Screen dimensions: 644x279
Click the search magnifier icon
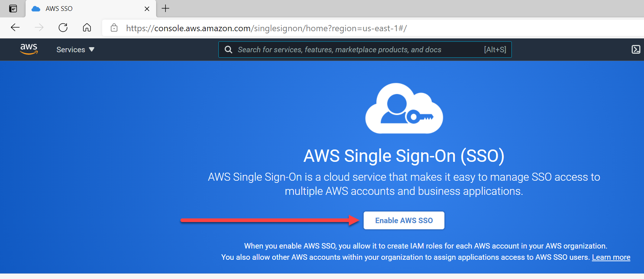click(x=228, y=50)
